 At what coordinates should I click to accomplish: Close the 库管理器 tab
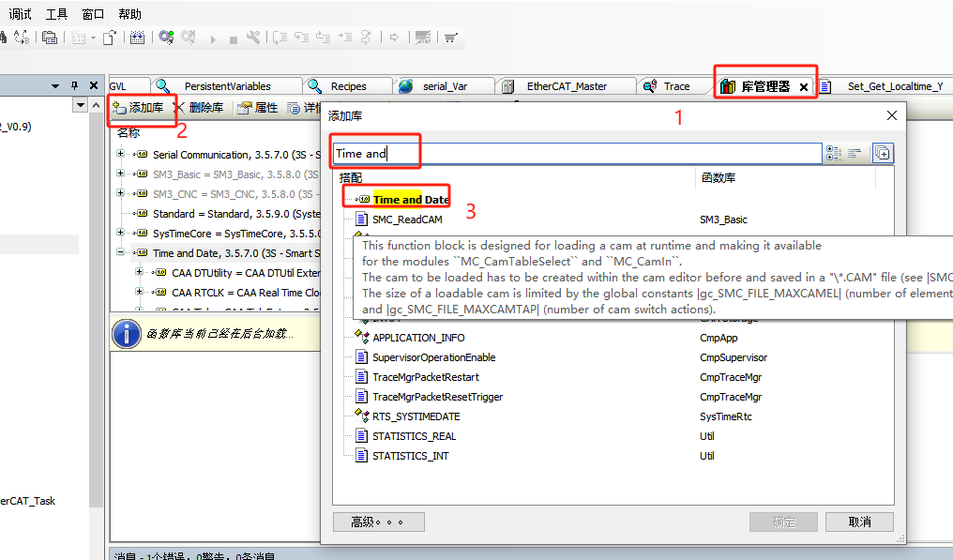(x=804, y=87)
